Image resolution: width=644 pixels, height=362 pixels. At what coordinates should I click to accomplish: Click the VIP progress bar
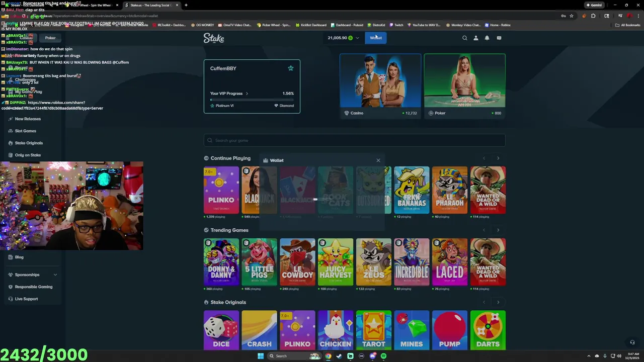[x=252, y=100]
